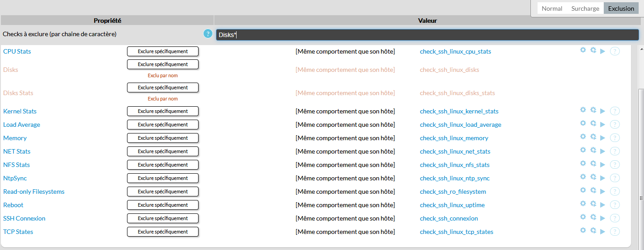Click the Disks* exclusion text field
644x250 pixels.
click(x=427, y=35)
